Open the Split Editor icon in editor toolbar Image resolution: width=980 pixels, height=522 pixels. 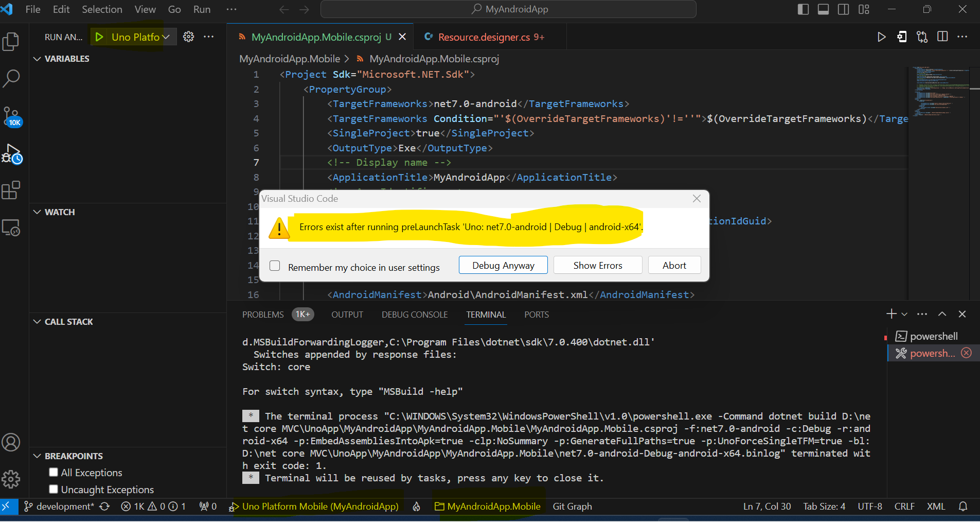(x=942, y=37)
